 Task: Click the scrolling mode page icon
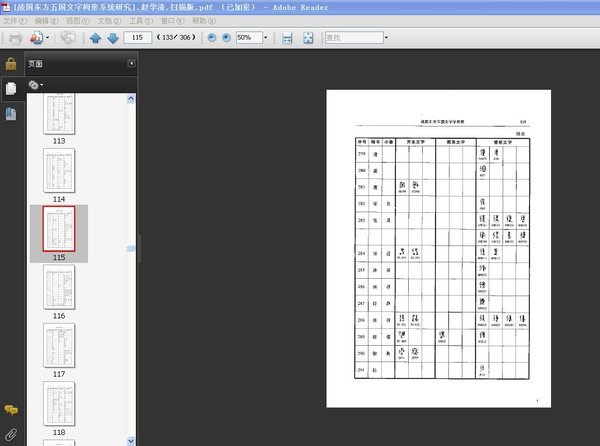click(x=287, y=38)
